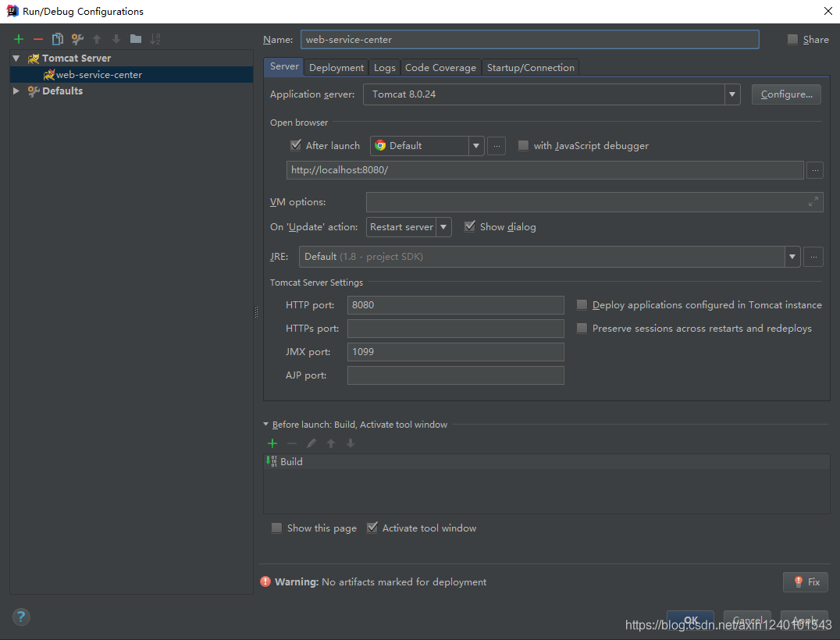Image resolution: width=840 pixels, height=640 pixels.
Task: Add a new run configuration with the plus icon
Action: (x=19, y=39)
